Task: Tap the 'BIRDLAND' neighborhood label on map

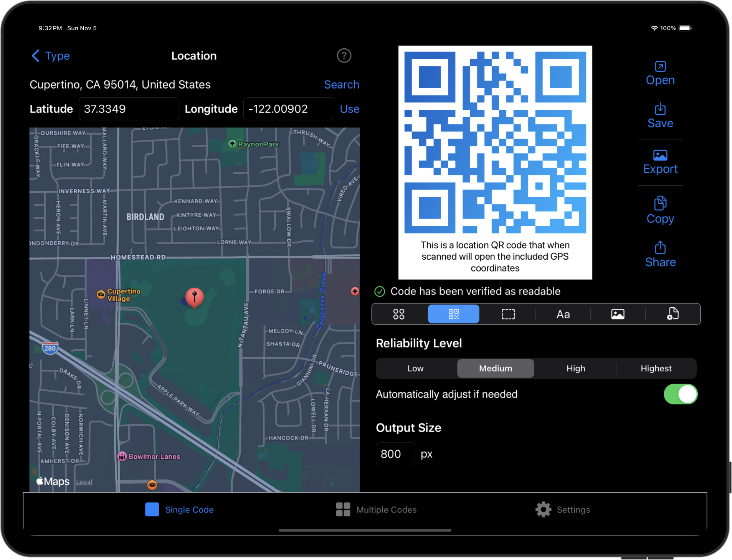Action: coord(145,217)
